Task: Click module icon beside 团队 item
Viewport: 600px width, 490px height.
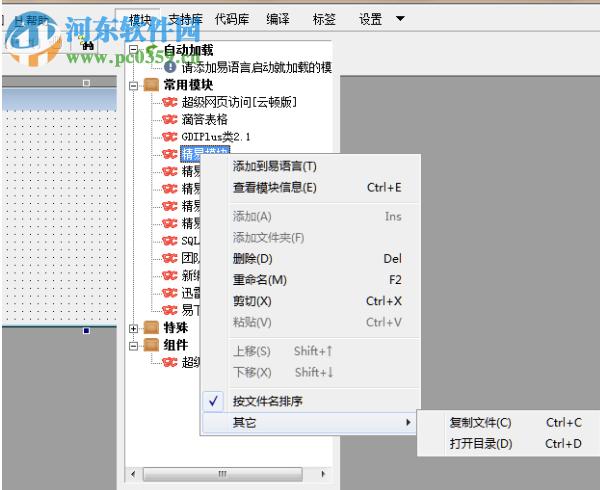Action: click(170, 258)
